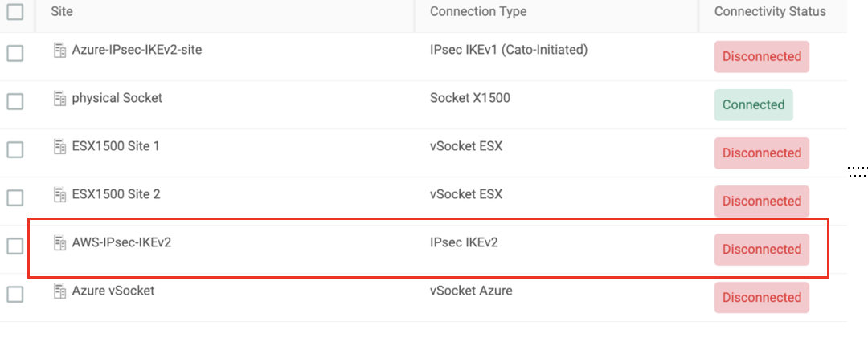Open the ESX1500 Site 2 entry
The height and width of the screenshot is (342, 868).
pyautogui.click(x=117, y=194)
